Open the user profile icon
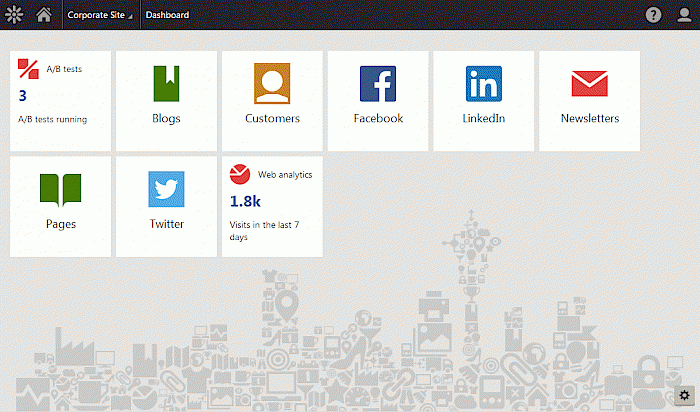This screenshot has width=700, height=412. tap(684, 15)
